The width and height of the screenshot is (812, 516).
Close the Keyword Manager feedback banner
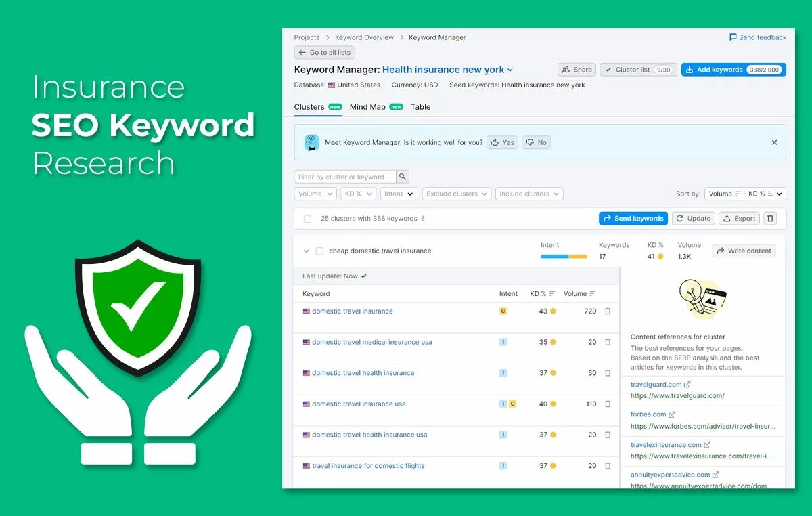pyautogui.click(x=775, y=142)
